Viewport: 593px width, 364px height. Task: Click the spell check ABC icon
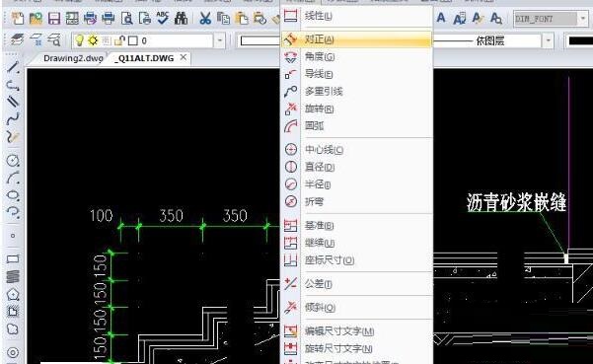pyautogui.click(x=163, y=18)
